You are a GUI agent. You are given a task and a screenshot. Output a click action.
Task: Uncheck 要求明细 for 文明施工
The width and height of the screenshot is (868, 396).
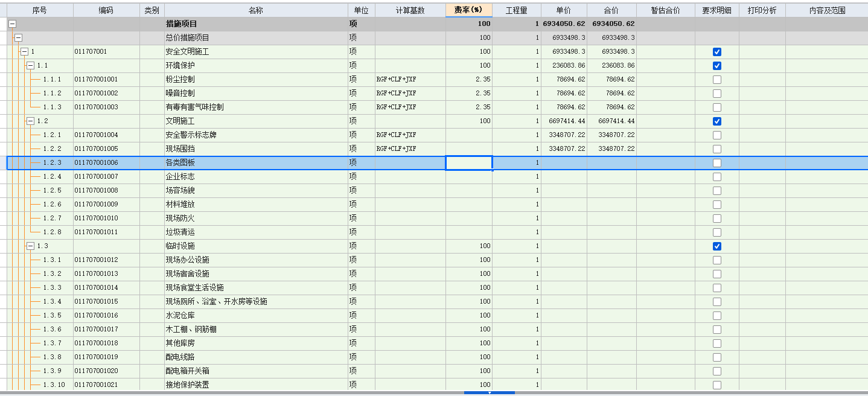point(716,121)
